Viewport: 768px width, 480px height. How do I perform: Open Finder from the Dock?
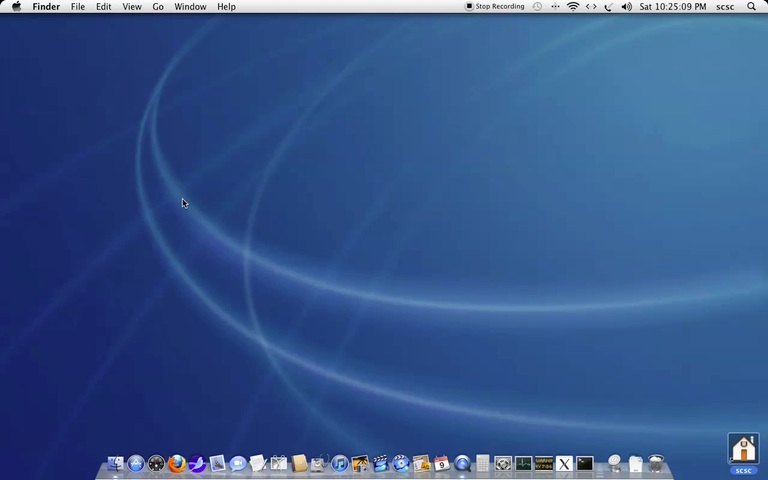click(116, 463)
